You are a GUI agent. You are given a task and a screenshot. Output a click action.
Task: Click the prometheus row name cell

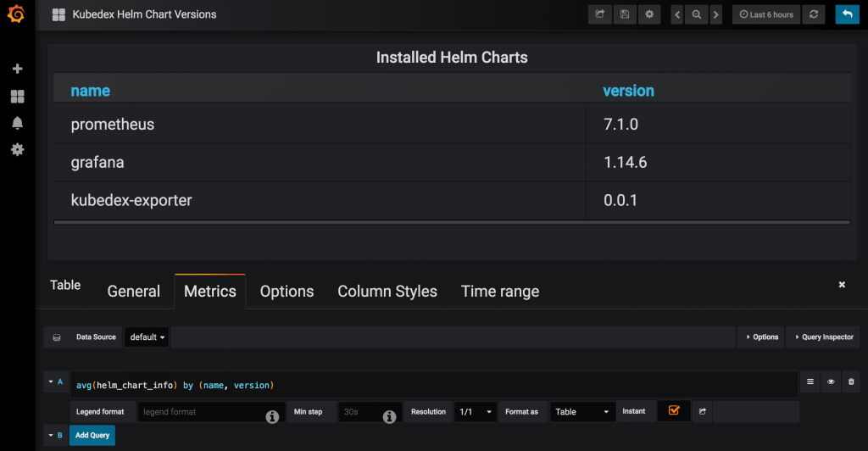tap(320, 125)
